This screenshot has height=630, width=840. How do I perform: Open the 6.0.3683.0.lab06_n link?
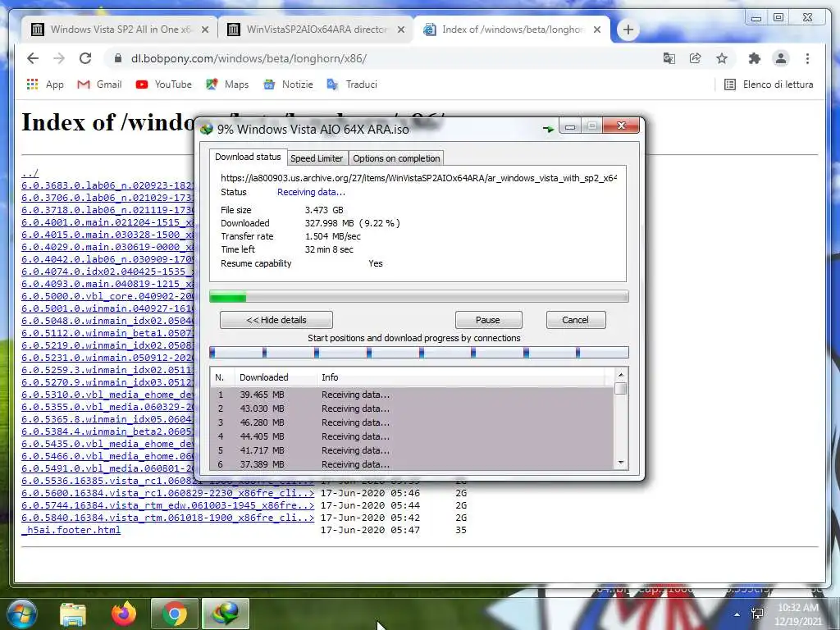click(107, 185)
